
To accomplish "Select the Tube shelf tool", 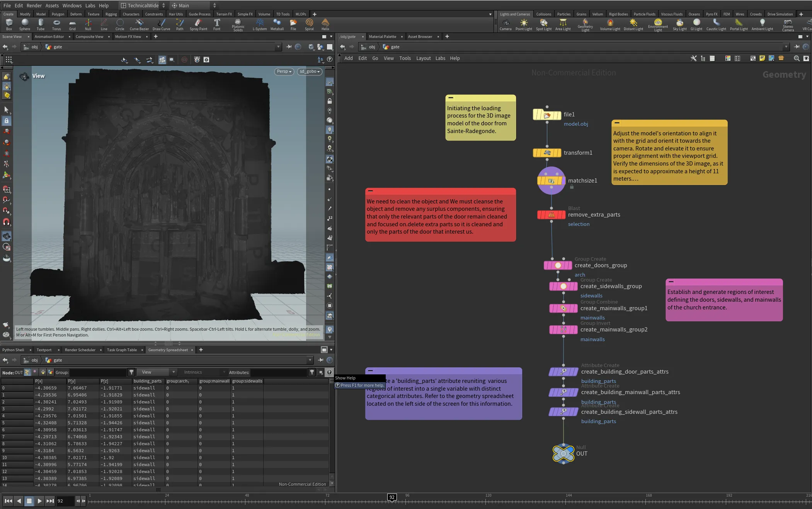I will click(41, 24).
